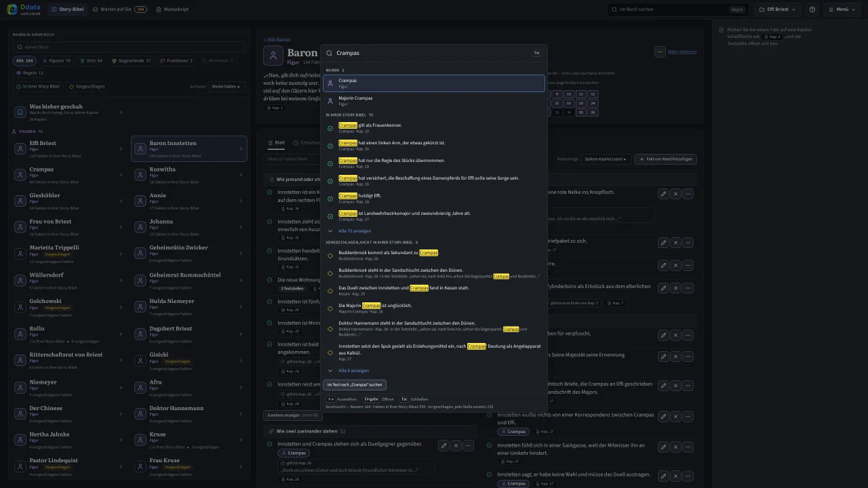This screenshot has height=488, width=868.
Task: Click the 'Im Text nach „Crampas“ suchen' button
Action: coord(355,385)
